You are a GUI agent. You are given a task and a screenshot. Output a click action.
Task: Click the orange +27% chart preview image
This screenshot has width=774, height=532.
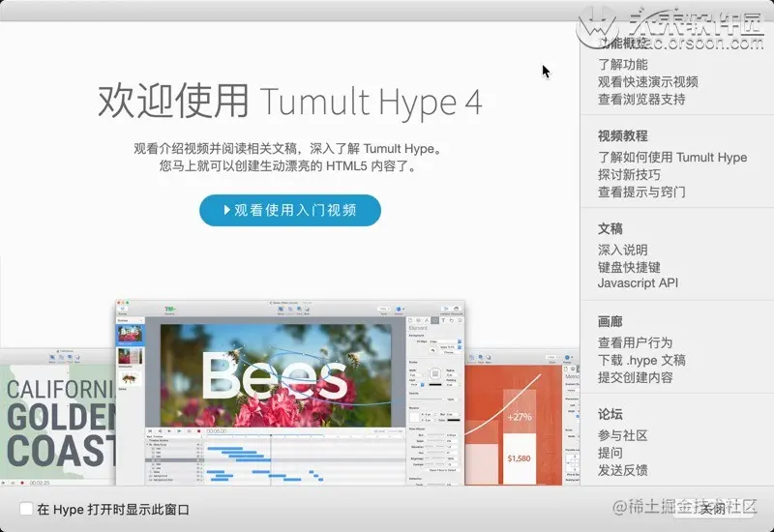click(521, 418)
